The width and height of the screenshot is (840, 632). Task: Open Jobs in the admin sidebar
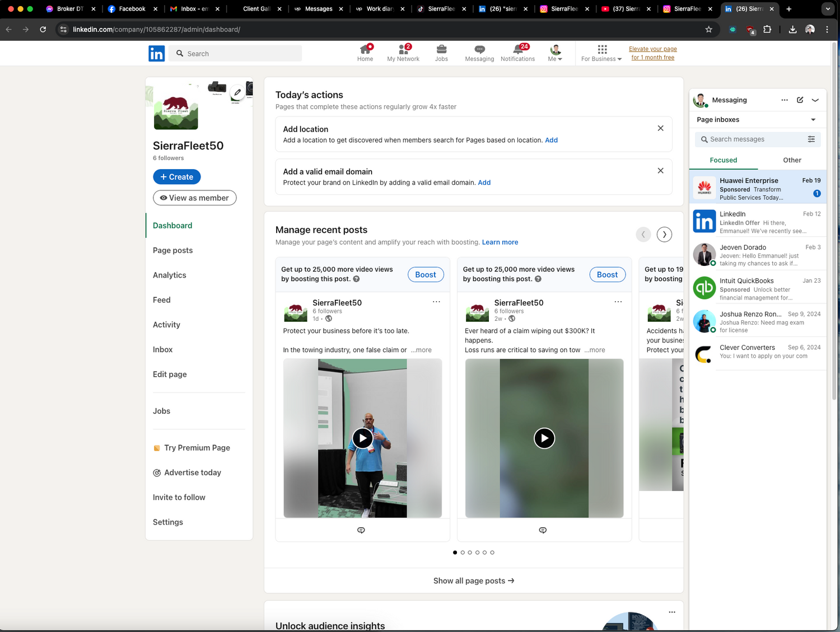coord(162,411)
